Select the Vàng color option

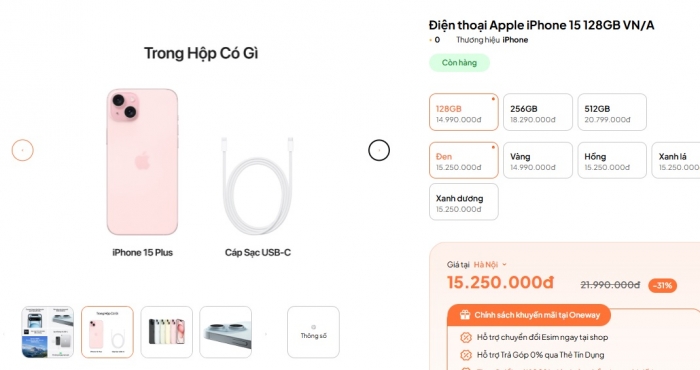(538, 160)
